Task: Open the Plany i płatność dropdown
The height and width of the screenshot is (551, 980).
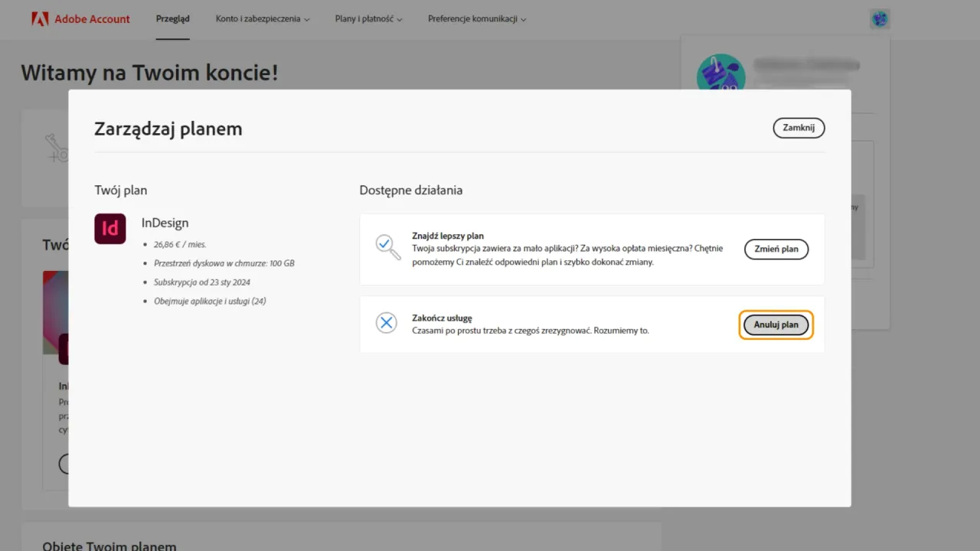Action: tap(368, 18)
